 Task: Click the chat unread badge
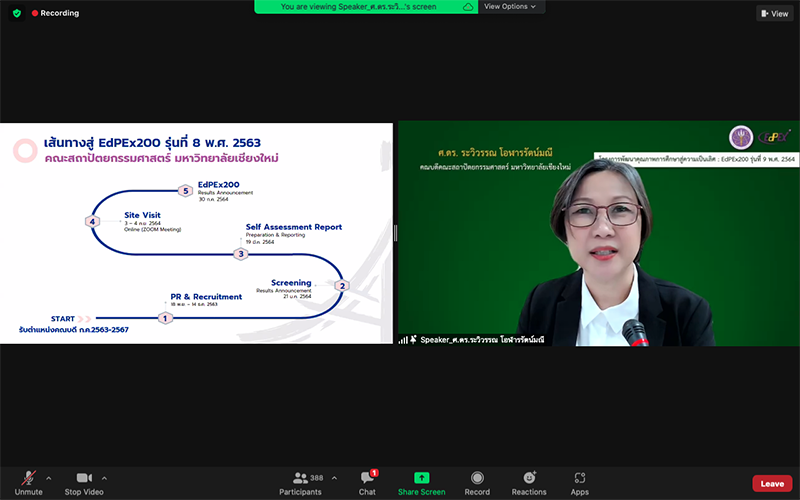coord(374,473)
